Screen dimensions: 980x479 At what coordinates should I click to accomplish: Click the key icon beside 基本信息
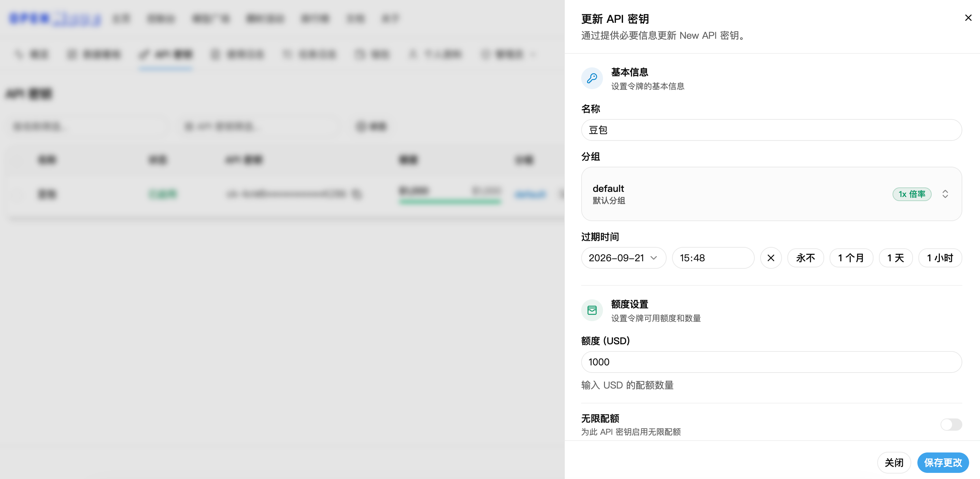click(x=592, y=78)
